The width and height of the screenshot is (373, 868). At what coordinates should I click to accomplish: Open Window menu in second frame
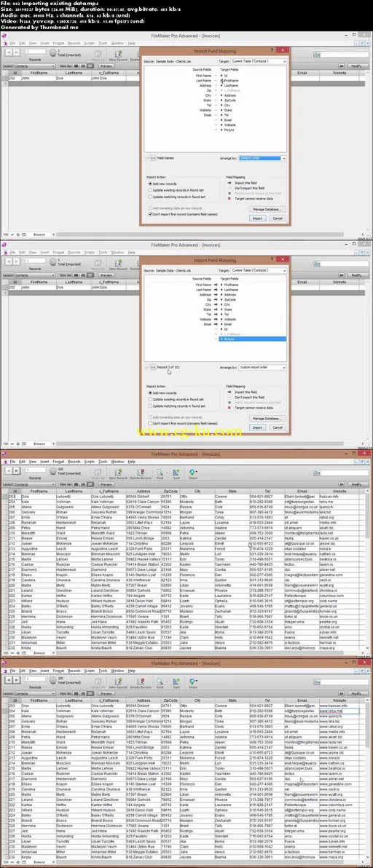pyautogui.click(x=117, y=252)
